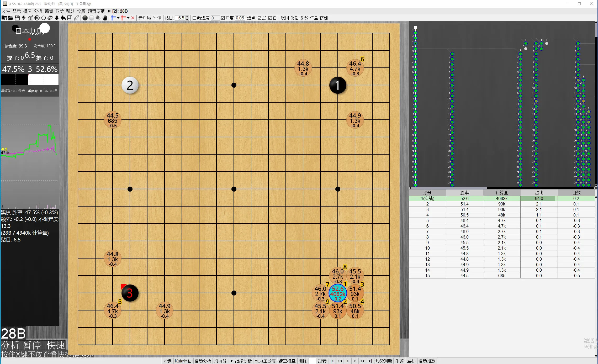Viewport: 598px width, 364px height.
Task: Expand the red cross marker dropdown arrow
Action: [128, 18]
